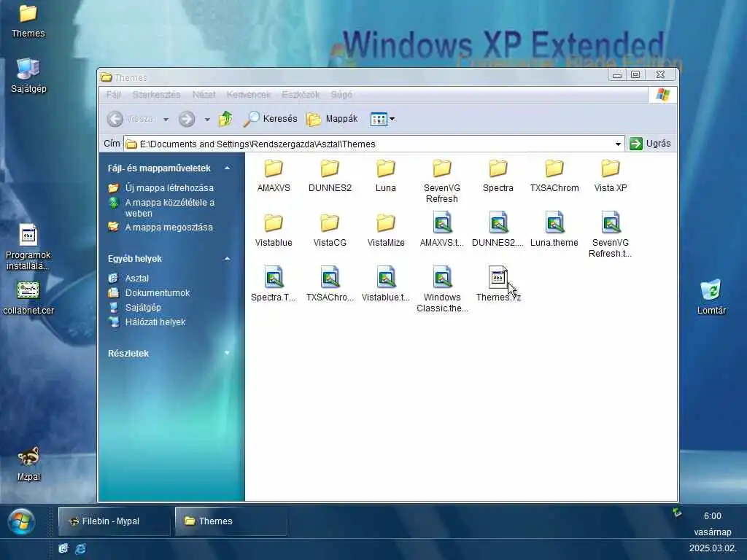Click the Back (Vissza) button
This screenshot has width=747, height=560.
pyautogui.click(x=130, y=119)
